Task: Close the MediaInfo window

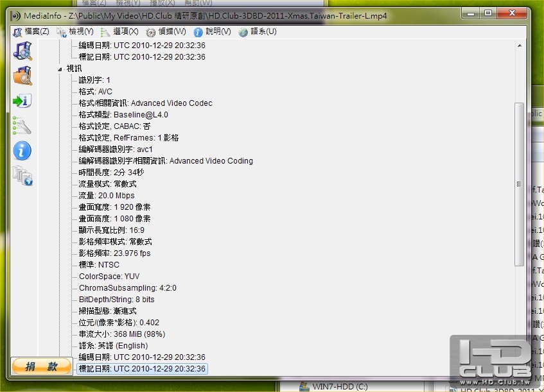Action: [512, 14]
